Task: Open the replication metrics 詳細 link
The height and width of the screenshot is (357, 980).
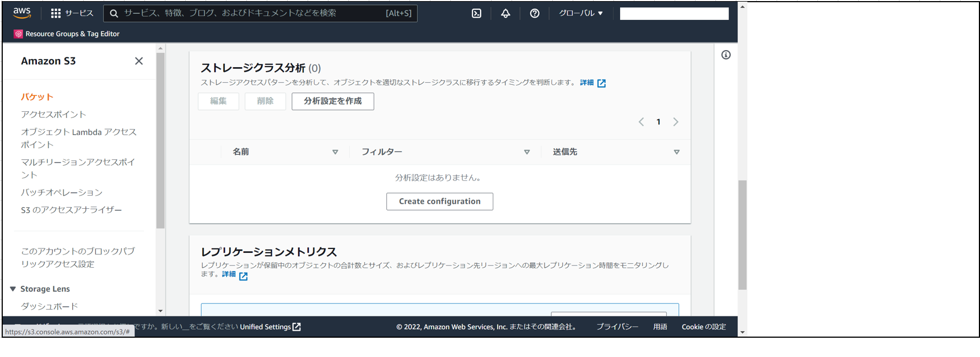Action: coord(229,274)
